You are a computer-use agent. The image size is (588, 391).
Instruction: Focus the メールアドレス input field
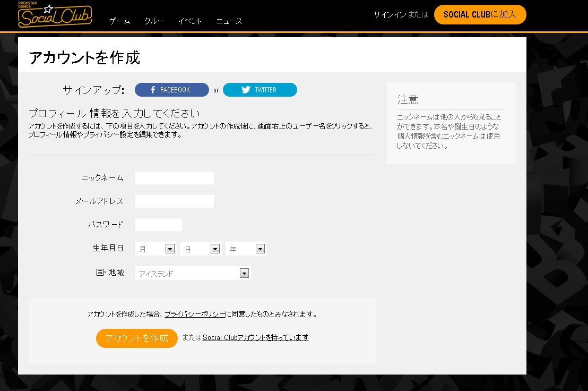(175, 201)
